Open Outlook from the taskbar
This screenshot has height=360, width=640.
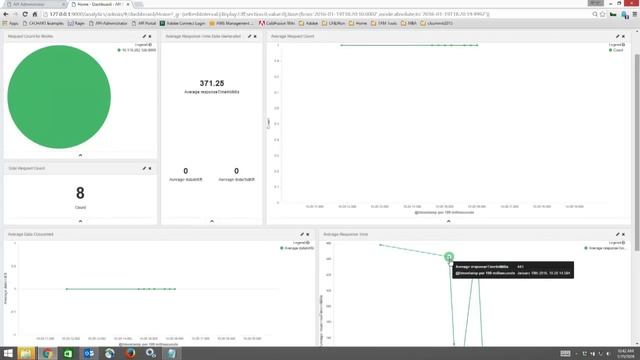(x=89, y=353)
